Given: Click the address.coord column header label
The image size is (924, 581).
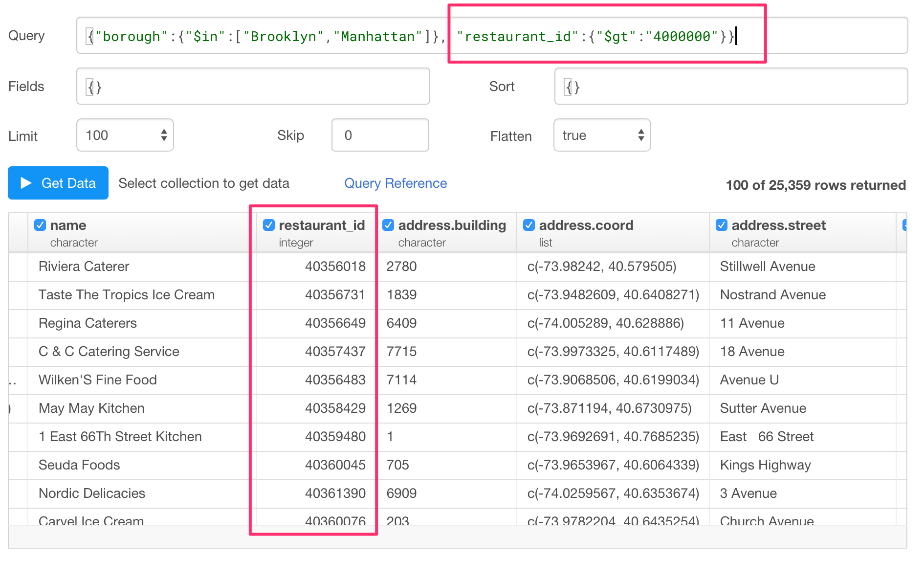Looking at the screenshot, I should 586,225.
